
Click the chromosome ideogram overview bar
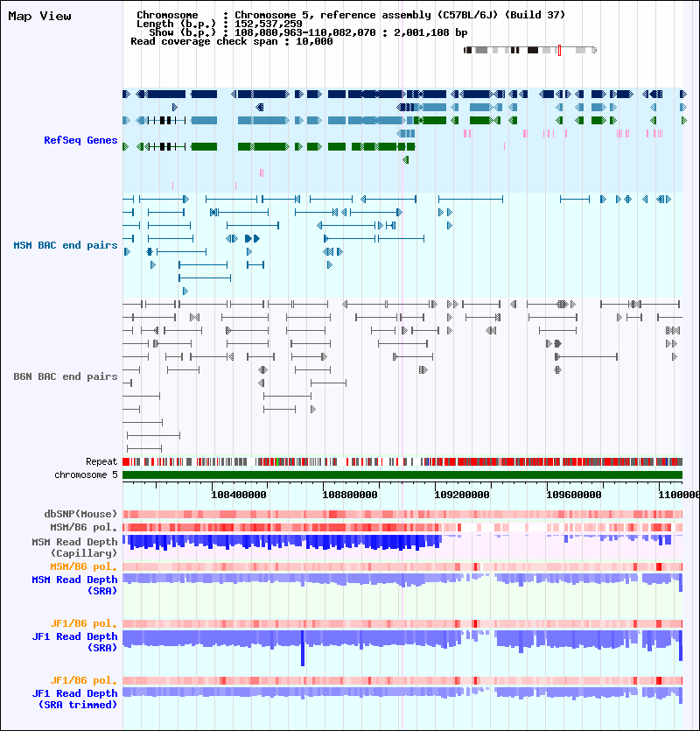click(530, 51)
